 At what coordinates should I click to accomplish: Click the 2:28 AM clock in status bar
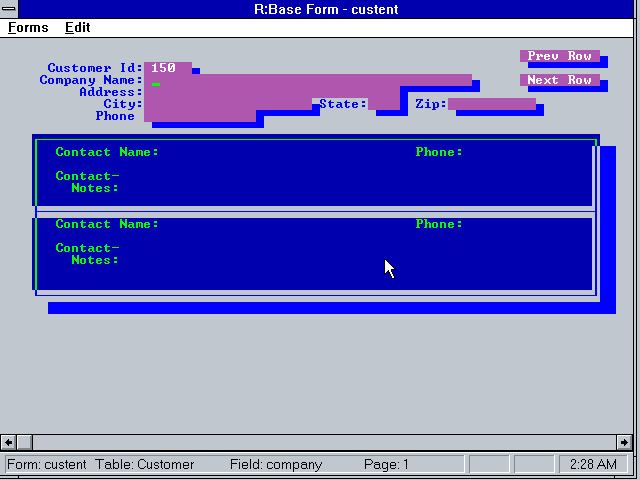pos(593,464)
